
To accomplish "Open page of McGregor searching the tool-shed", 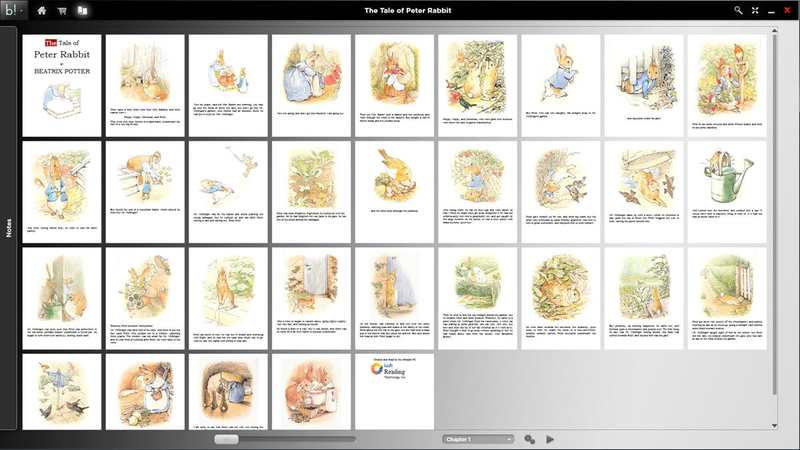I will 62,298.
